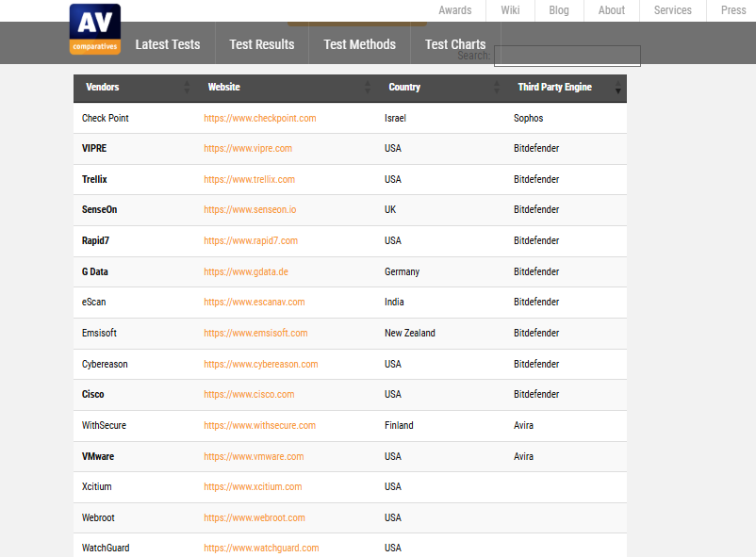Viewport: 756px width, 557px height.
Task: Visit the rapid7.com website link
Action: [x=251, y=240]
